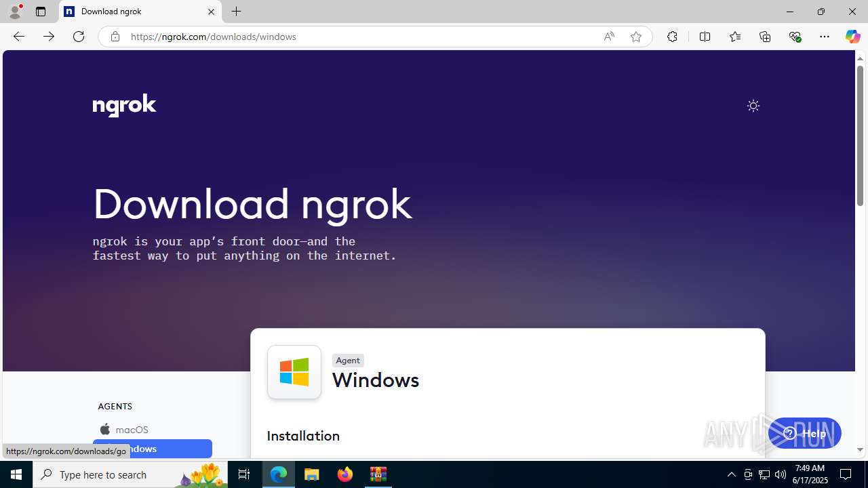Open the Windows Start menu
The width and height of the screenshot is (868, 488).
pos(16,474)
